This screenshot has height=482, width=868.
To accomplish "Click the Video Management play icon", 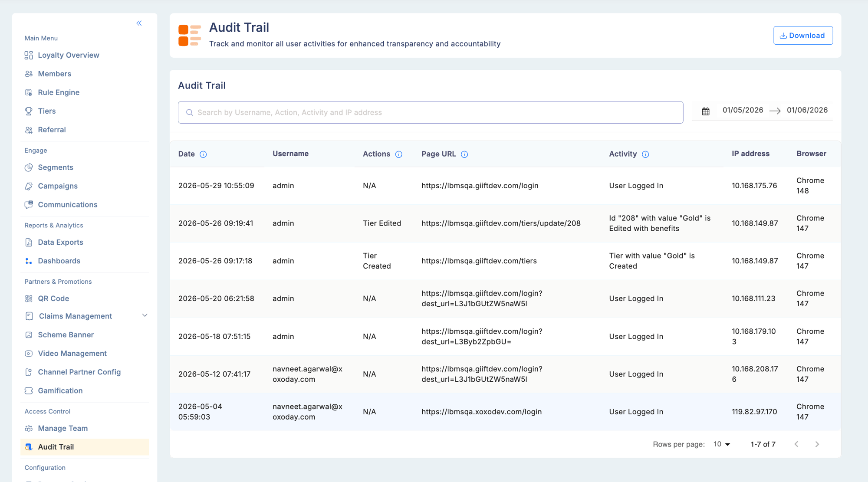I will click(x=29, y=354).
